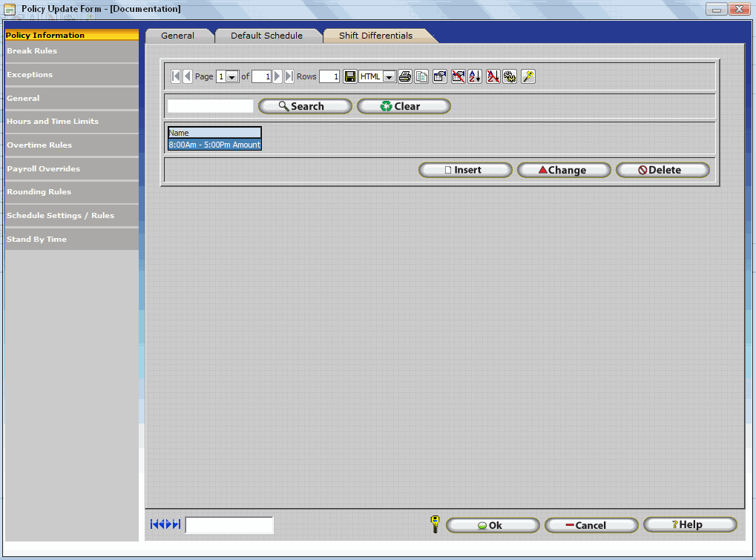Open the HTML export format dropdown
The width and height of the screenshot is (756, 560).
389,76
